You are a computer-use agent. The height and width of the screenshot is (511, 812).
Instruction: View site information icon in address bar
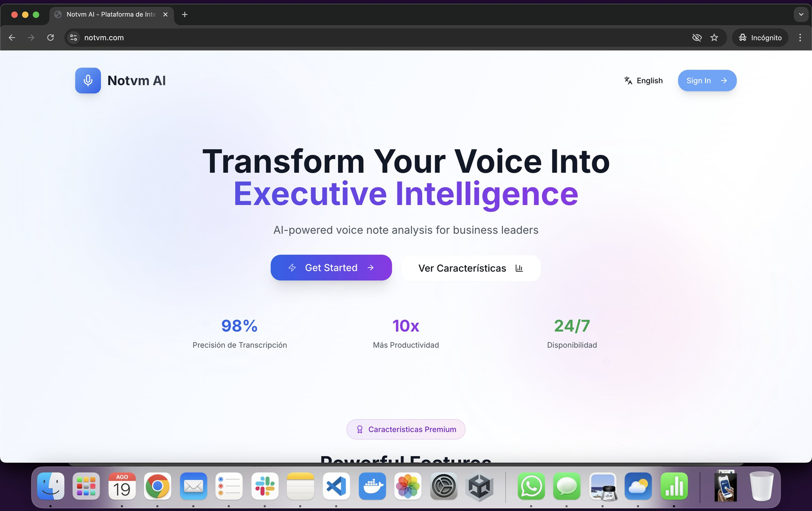click(74, 38)
